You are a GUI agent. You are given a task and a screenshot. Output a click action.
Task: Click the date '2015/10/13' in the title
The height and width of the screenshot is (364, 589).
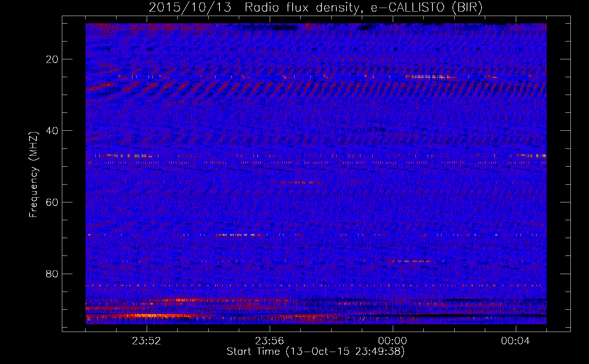coord(190,8)
